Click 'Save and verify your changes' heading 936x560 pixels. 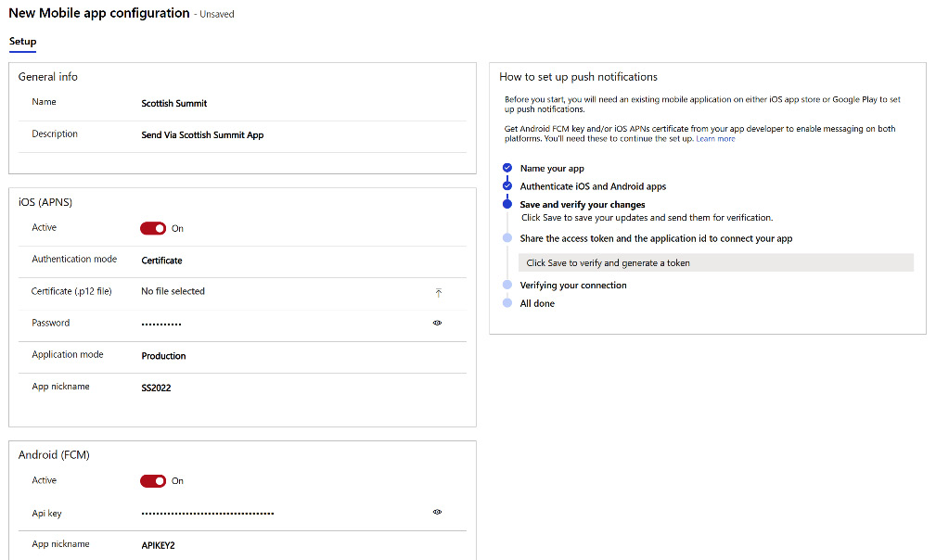click(582, 205)
